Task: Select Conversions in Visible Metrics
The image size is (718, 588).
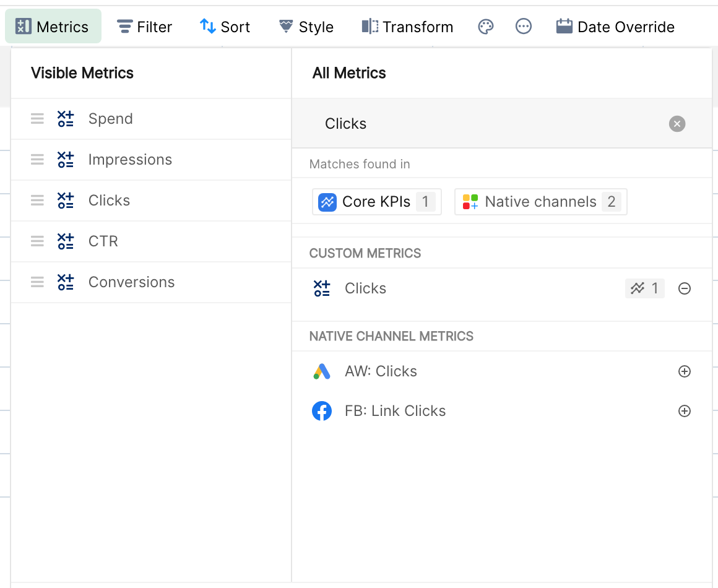Action: point(151,282)
